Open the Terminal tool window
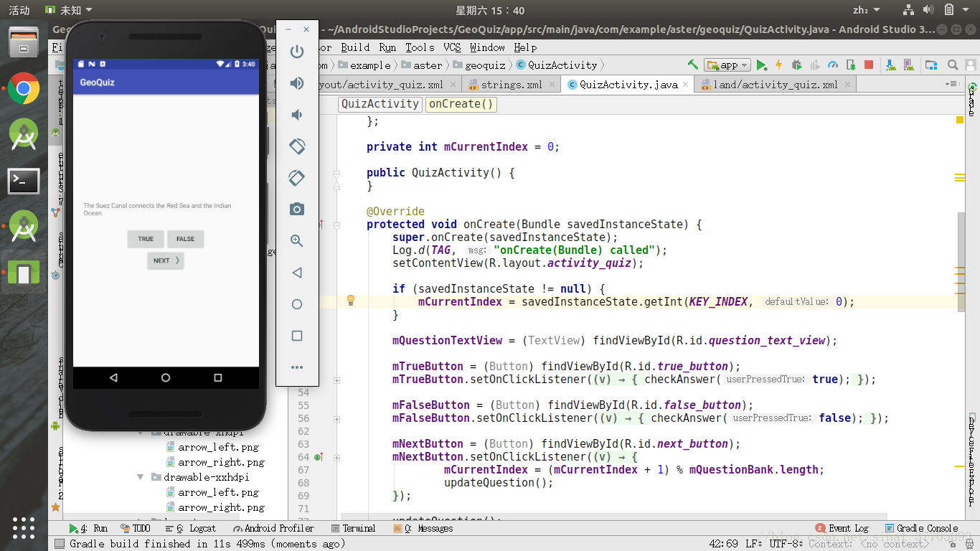The height and width of the screenshot is (551, 980). pyautogui.click(x=354, y=528)
